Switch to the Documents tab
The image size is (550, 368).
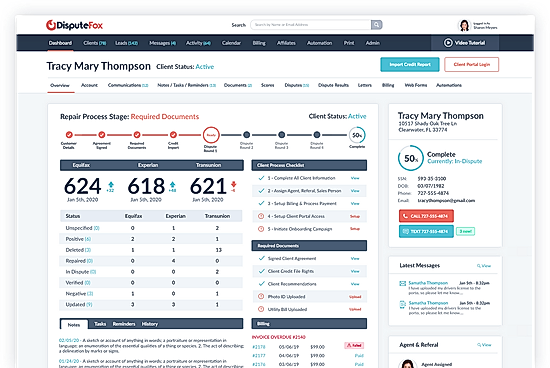pyautogui.click(x=238, y=85)
